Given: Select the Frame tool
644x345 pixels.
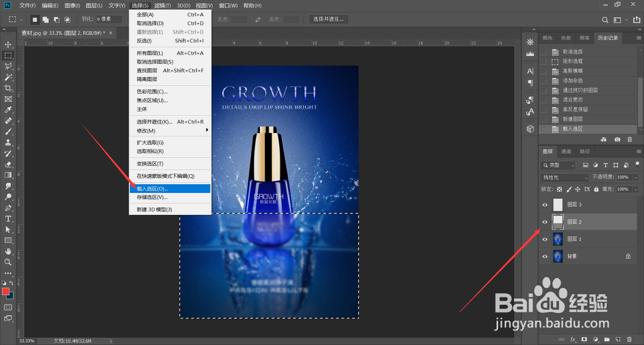Looking at the screenshot, I should [x=8, y=99].
